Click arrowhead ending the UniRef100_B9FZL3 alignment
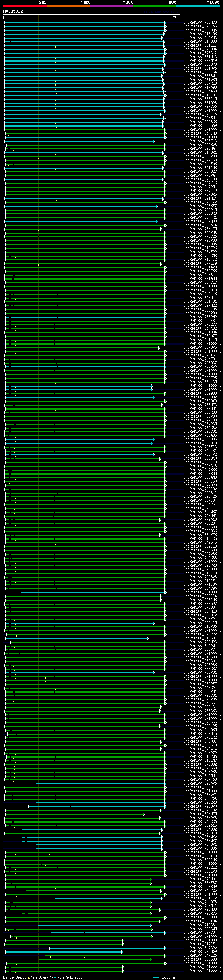This screenshot has width=223, height=980. (x=154, y=141)
